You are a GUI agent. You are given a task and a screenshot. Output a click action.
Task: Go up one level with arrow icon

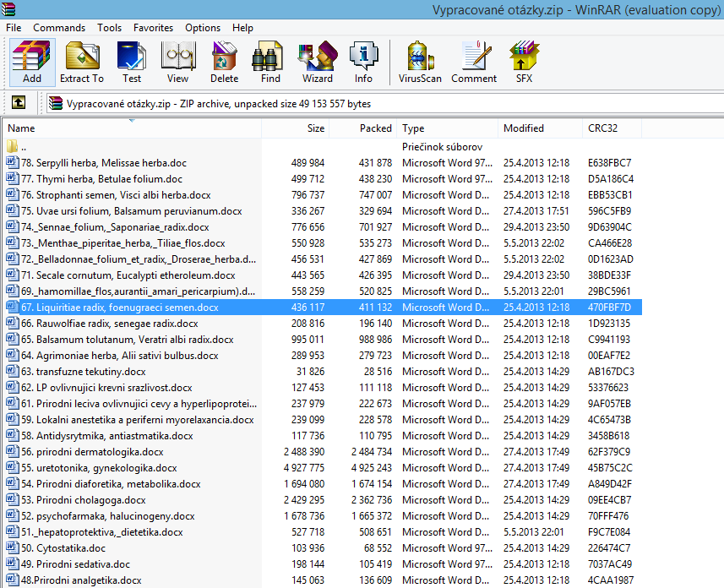pos(19,102)
